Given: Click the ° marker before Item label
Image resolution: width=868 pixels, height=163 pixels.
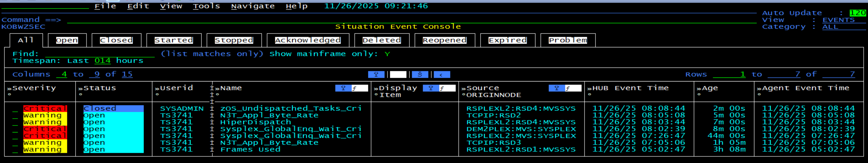Looking at the screenshot, I should pos(376,95).
